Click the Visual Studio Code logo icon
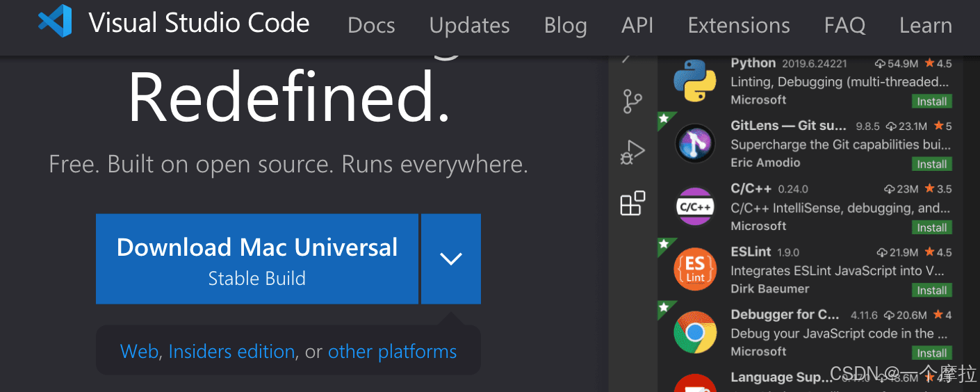 [x=56, y=22]
